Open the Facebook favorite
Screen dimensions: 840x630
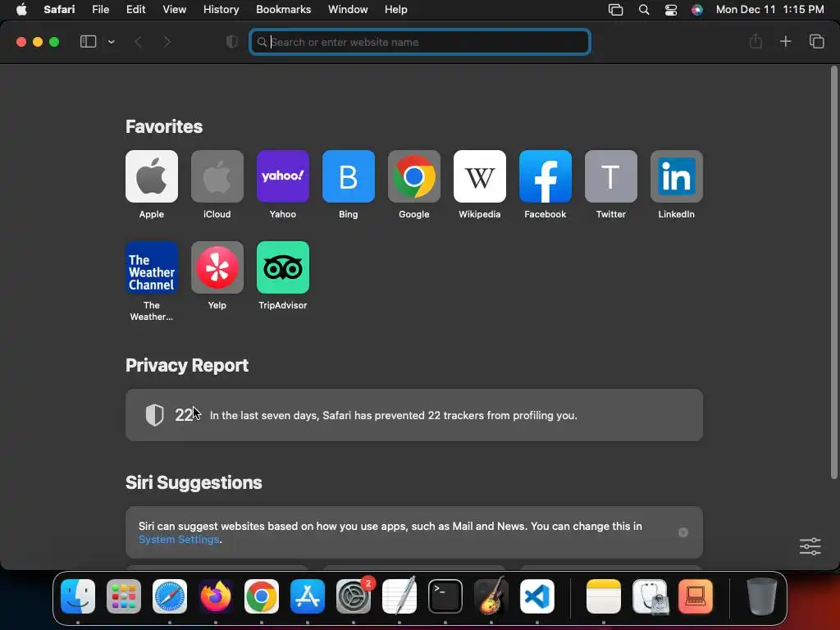click(x=546, y=176)
